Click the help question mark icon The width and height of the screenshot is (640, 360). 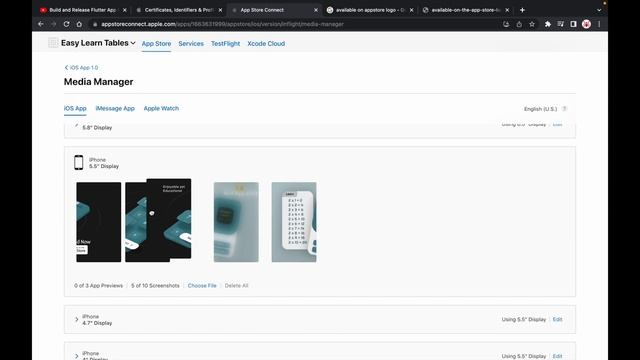[564, 109]
